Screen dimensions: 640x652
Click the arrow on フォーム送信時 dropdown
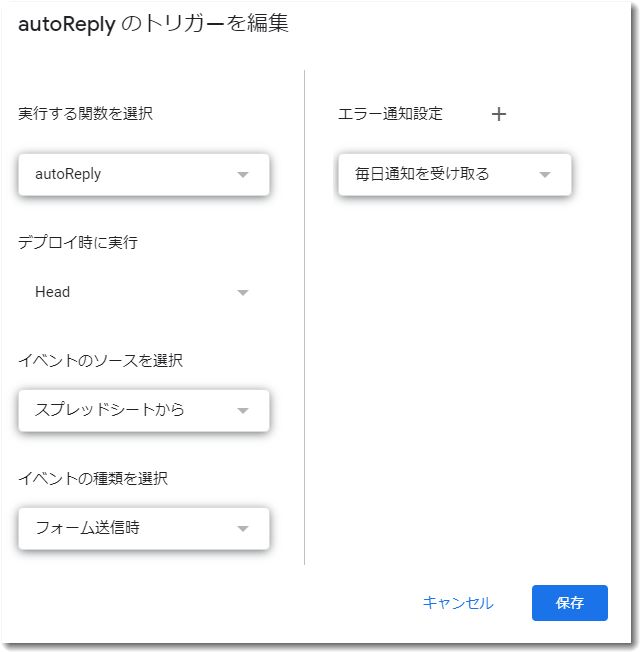coord(242,529)
